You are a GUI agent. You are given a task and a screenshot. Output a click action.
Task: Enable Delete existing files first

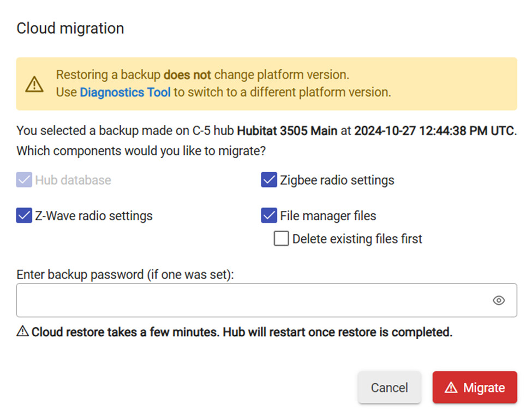(x=281, y=239)
